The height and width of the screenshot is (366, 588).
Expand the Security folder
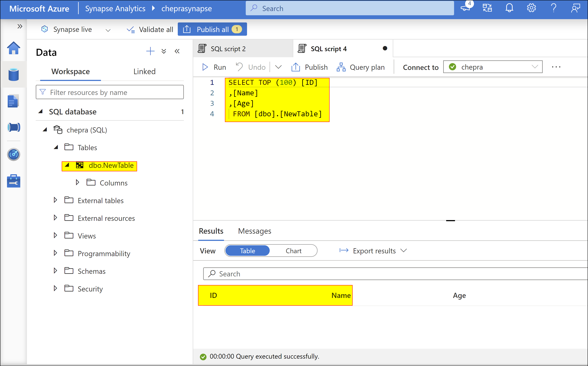click(x=55, y=288)
